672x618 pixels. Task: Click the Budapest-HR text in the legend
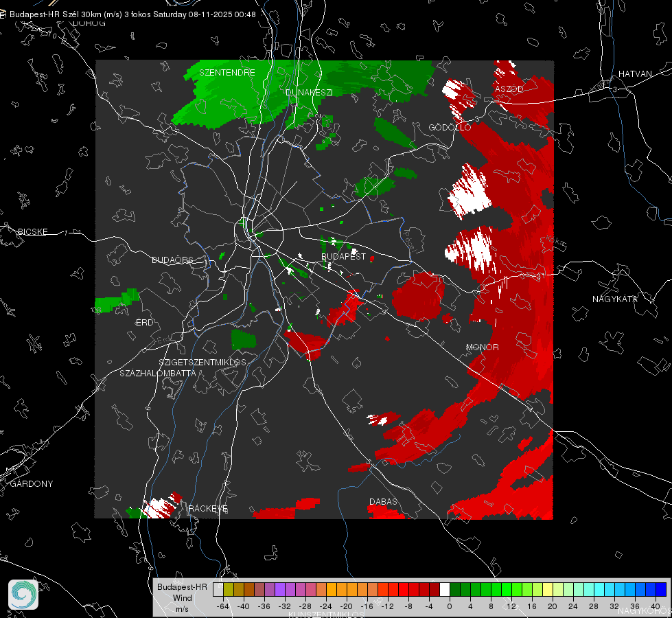[182, 586]
